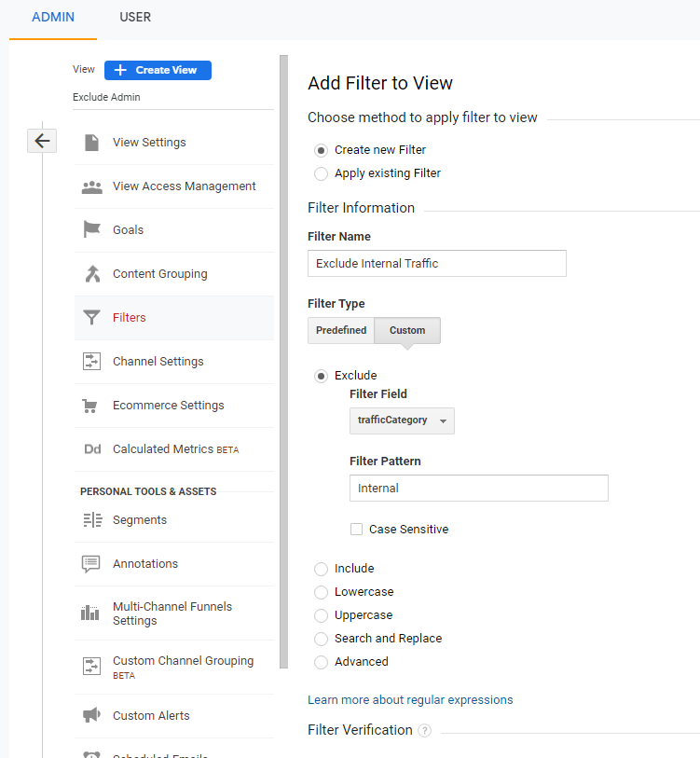Enable the Case Sensitive checkbox
This screenshot has height=758, width=700.
(356, 530)
